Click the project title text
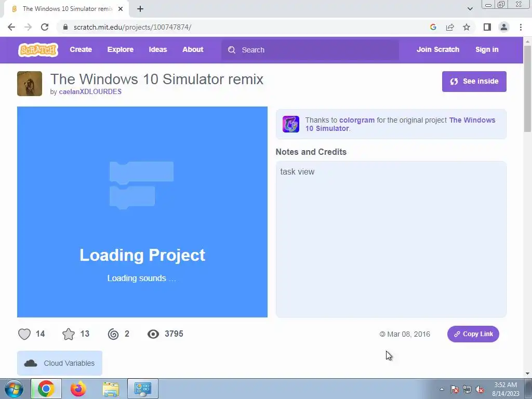This screenshot has height=399, width=532. point(157,79)
